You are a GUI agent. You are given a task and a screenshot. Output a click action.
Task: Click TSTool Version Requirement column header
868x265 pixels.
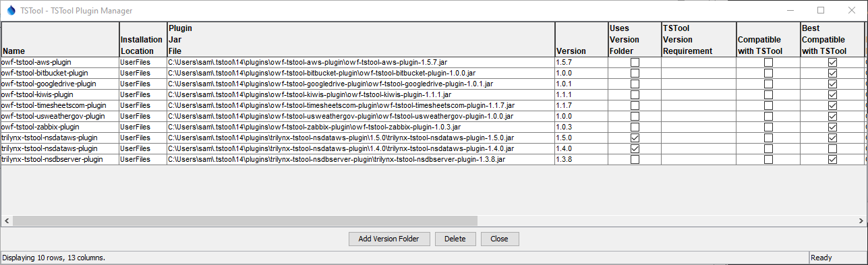coord(698,39)
